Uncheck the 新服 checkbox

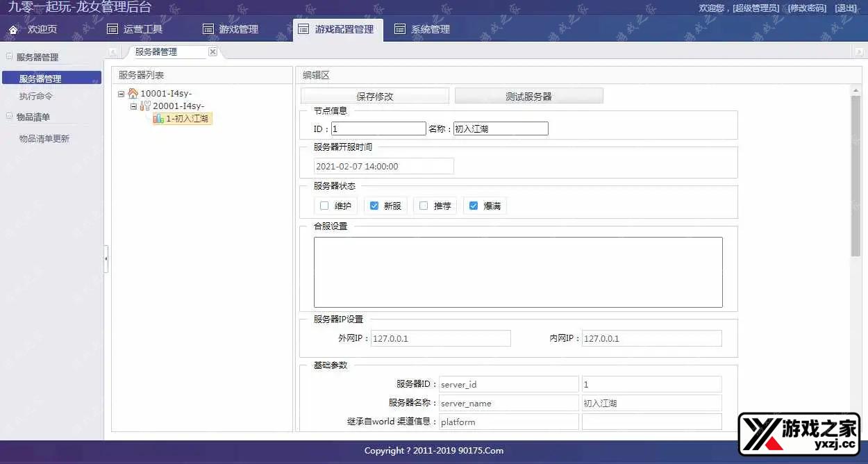tap(374, 206)
